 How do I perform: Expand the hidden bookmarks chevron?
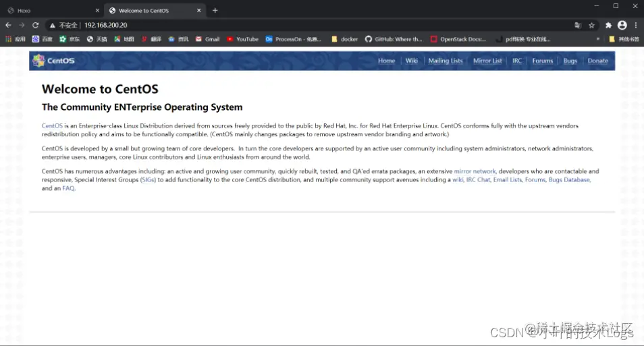coord(598,39)
